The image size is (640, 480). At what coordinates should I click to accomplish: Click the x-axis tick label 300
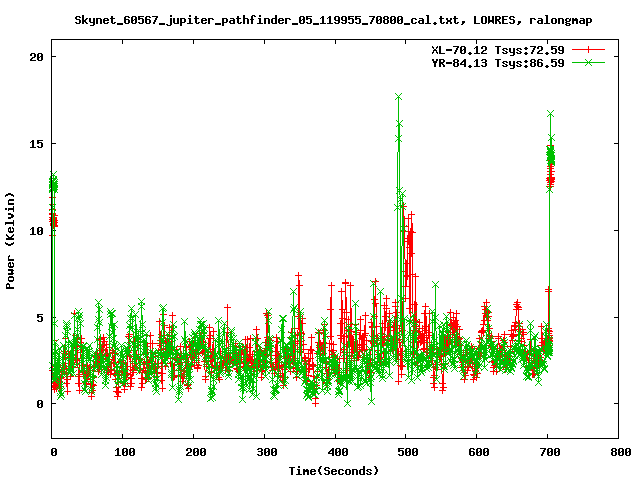266,452
